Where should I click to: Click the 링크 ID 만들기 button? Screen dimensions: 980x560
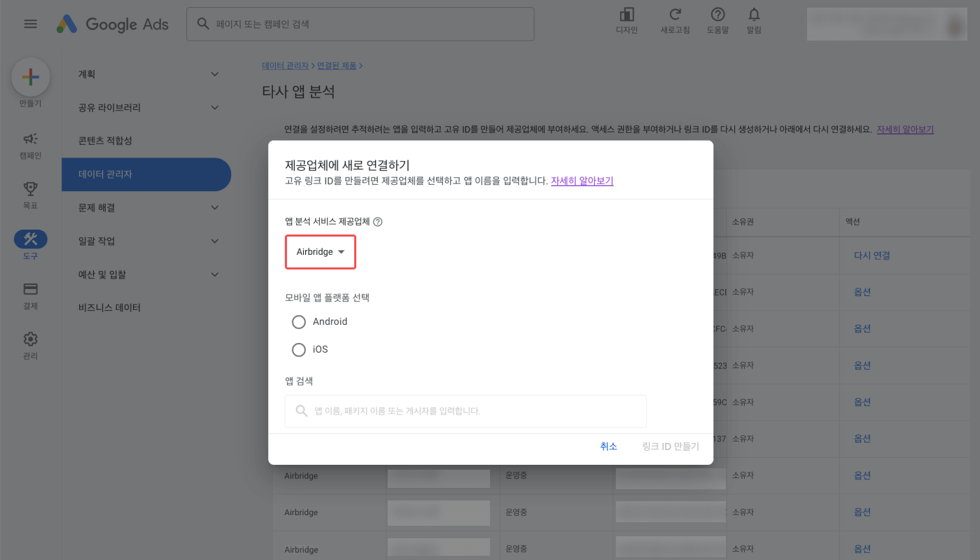click(671, 446)
